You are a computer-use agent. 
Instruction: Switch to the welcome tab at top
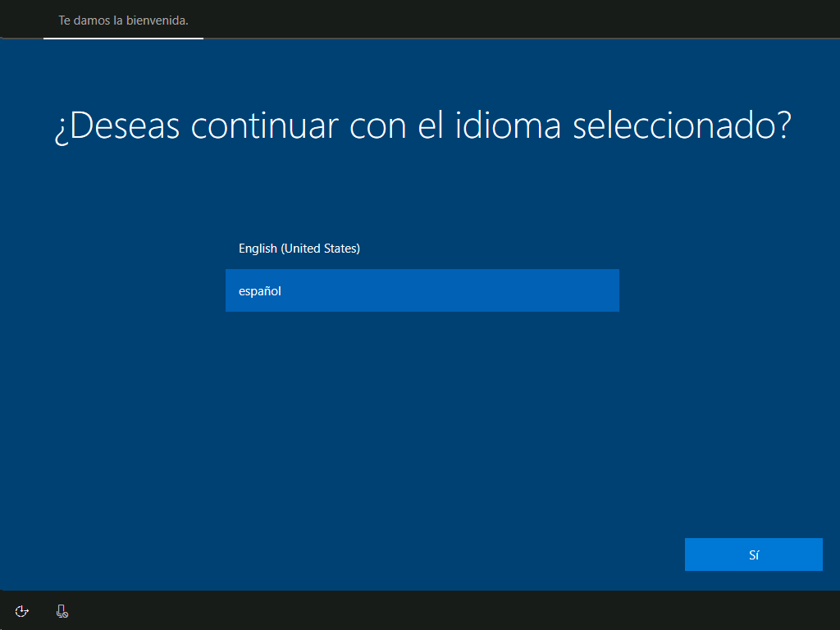(x=123, y=21)
